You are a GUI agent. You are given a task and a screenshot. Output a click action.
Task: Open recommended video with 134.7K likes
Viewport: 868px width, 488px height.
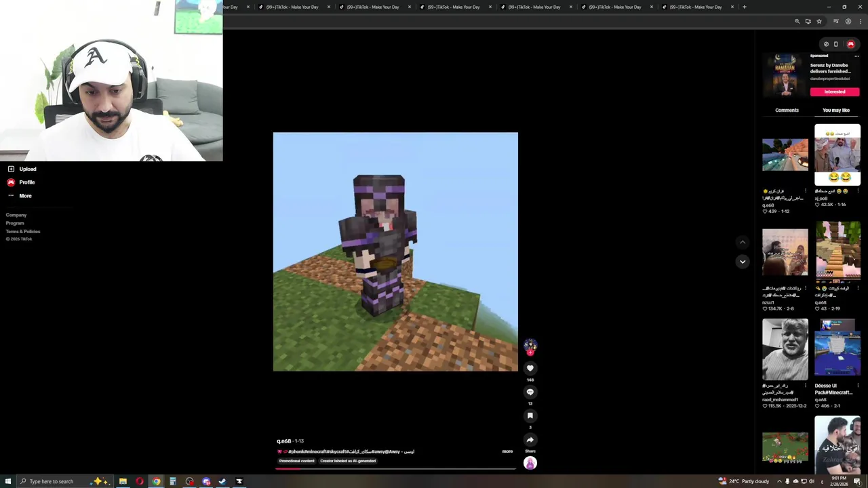[x=785, y=252]
